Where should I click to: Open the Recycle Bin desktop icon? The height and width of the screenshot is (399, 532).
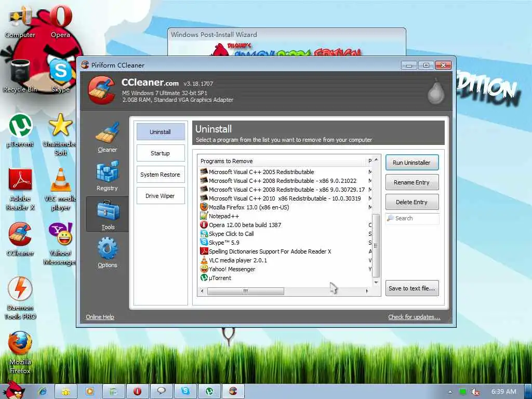(x=20, y=76)
